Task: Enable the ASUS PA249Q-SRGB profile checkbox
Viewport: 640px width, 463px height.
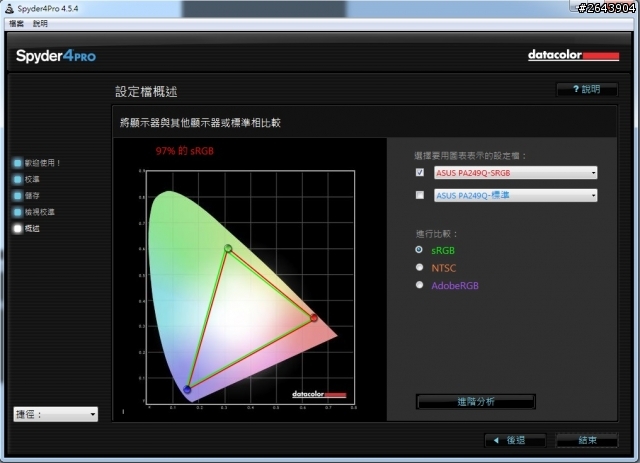Action: [x=420, y=172]
